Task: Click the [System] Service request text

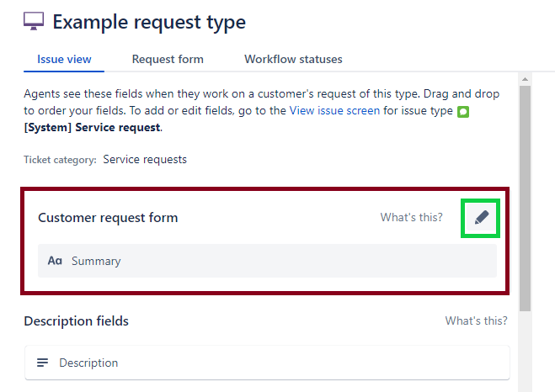Action: point(92,128)
